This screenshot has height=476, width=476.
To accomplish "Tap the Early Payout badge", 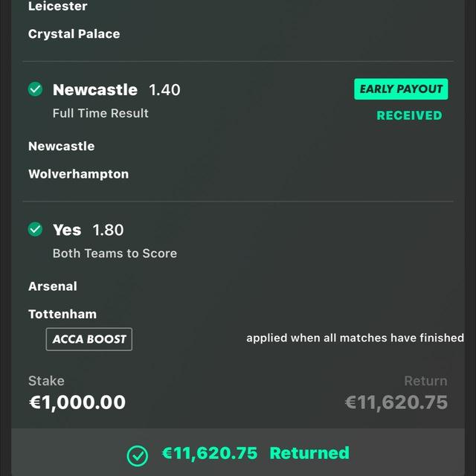I will click(x=401, y=89).
